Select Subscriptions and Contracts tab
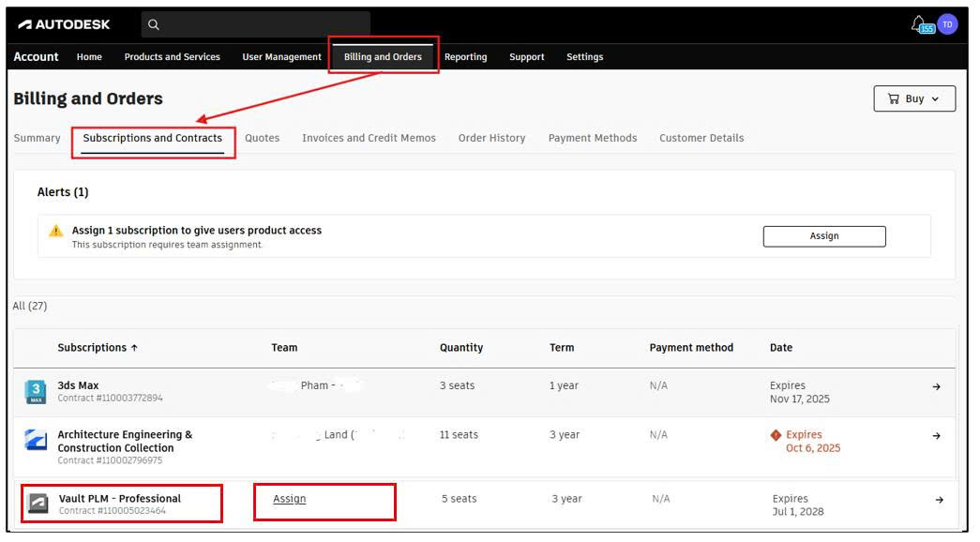Image resolution: width=980 pixels, height=542 pixels. (x=153, y=138)
